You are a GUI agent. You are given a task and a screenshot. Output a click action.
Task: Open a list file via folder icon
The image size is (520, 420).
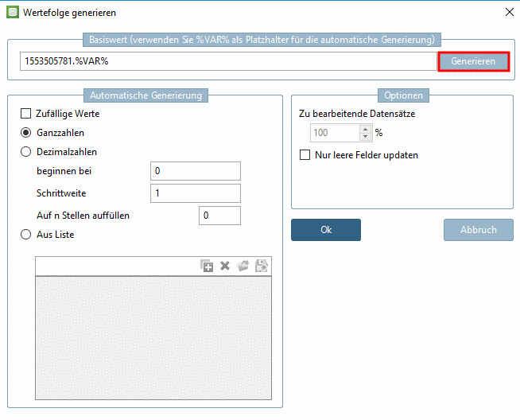point(243,266)
